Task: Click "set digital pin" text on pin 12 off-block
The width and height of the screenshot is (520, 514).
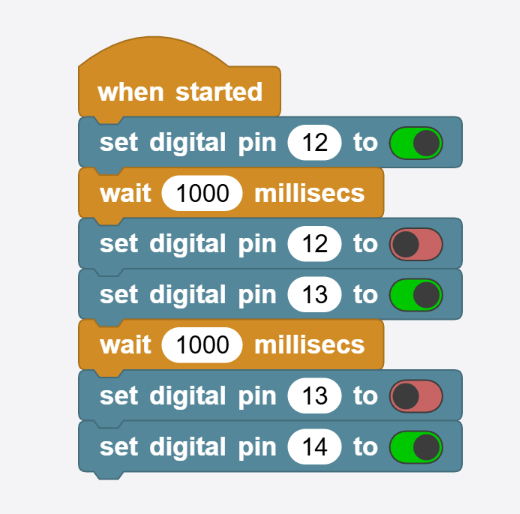Action: 188,244
